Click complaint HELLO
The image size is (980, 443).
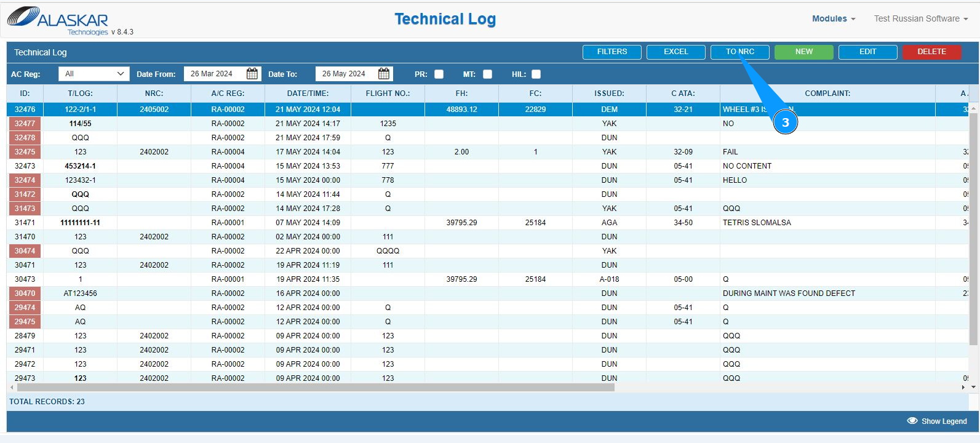point(735,180)
